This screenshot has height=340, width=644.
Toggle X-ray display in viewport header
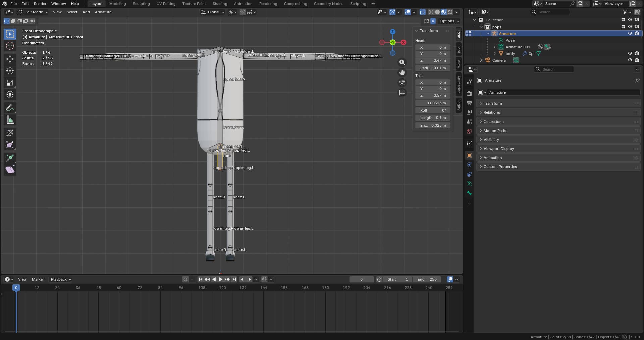423,12
